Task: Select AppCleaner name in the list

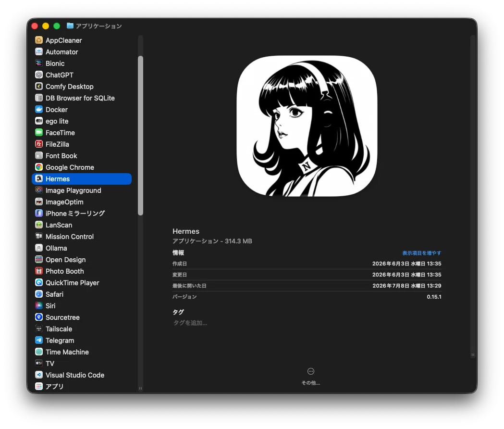Action: 63,40
